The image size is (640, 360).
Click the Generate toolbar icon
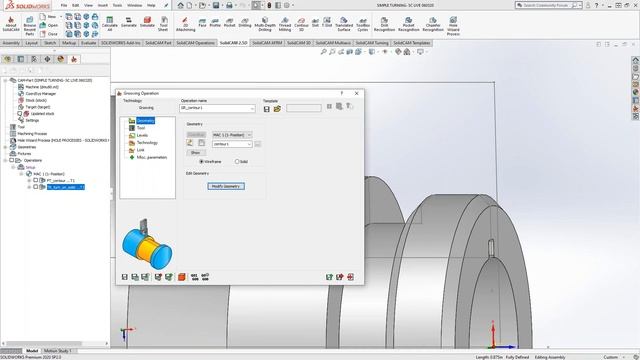(129, 22)
